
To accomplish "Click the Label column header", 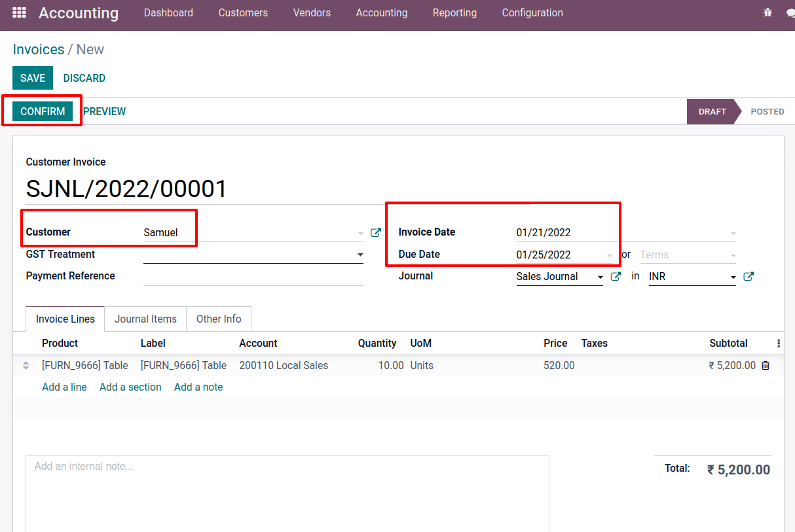I will [153, 344].
